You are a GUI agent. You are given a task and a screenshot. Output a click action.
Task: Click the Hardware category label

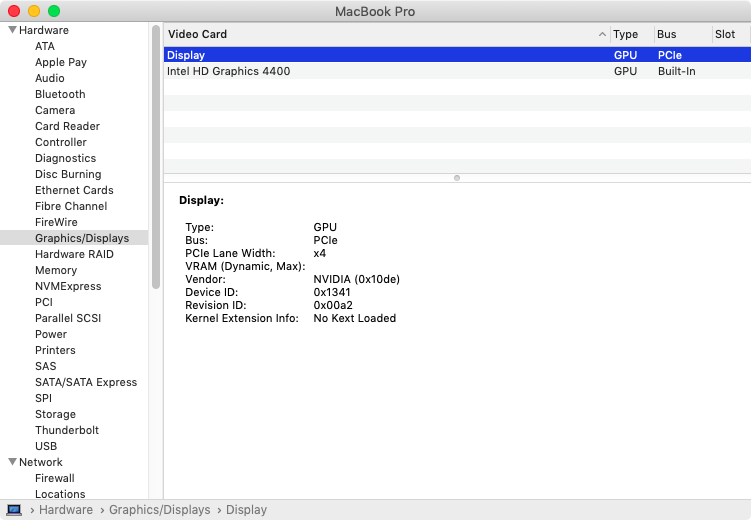pyautogui.click(x=44, y=30)
